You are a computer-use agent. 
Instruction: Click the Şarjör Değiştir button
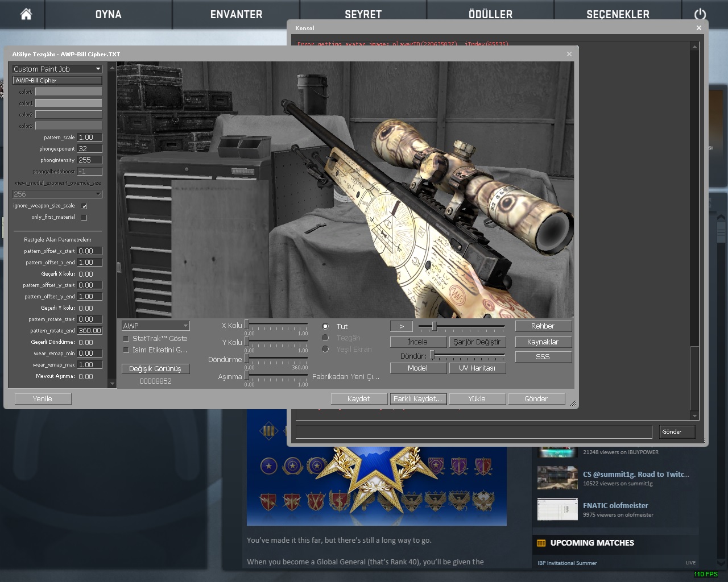click(x=477, y=342)
